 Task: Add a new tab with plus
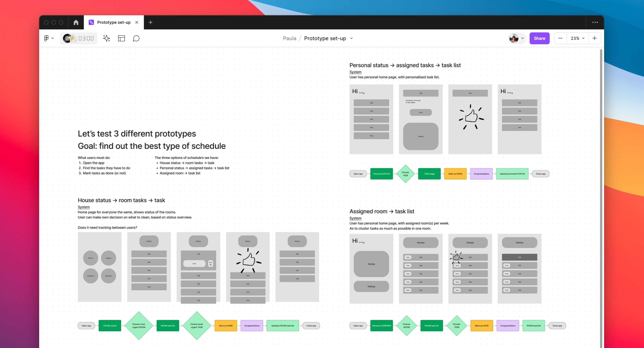tap(151, 23)
